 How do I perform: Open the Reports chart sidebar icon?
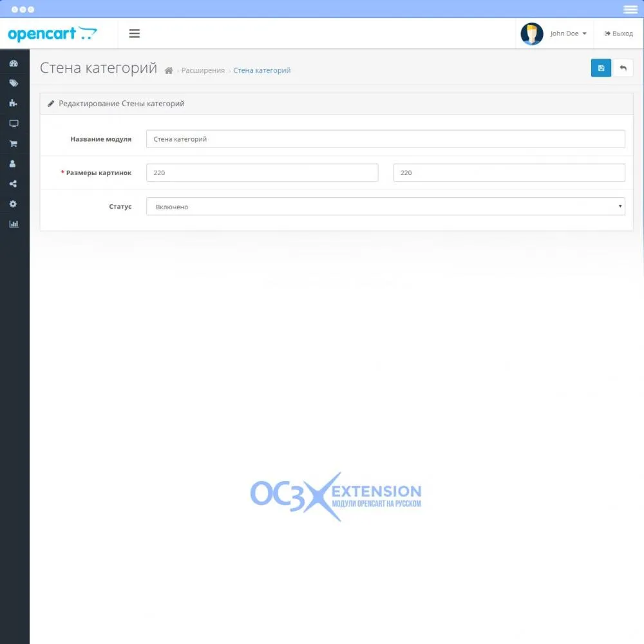coord(14,224)
